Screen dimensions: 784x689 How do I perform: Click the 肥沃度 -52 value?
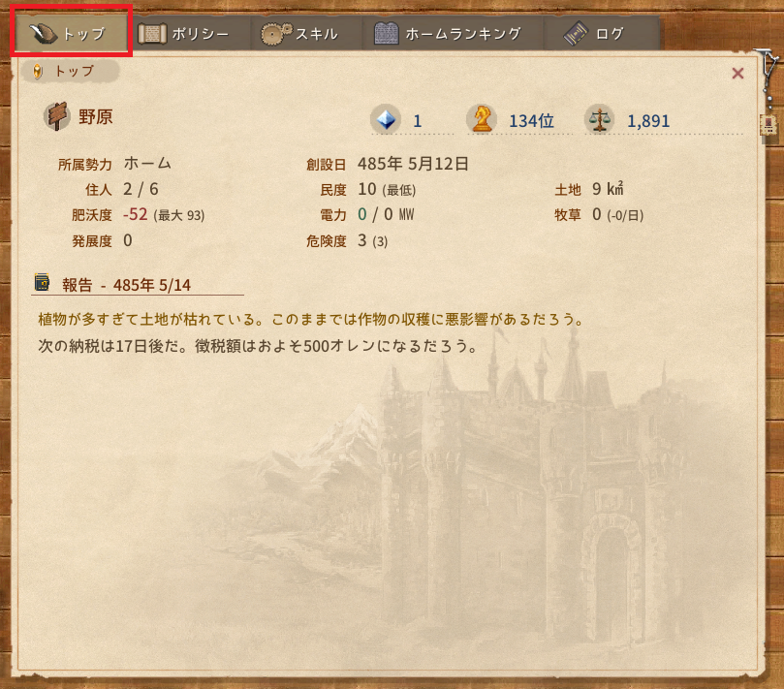click(x=135, y=214)
